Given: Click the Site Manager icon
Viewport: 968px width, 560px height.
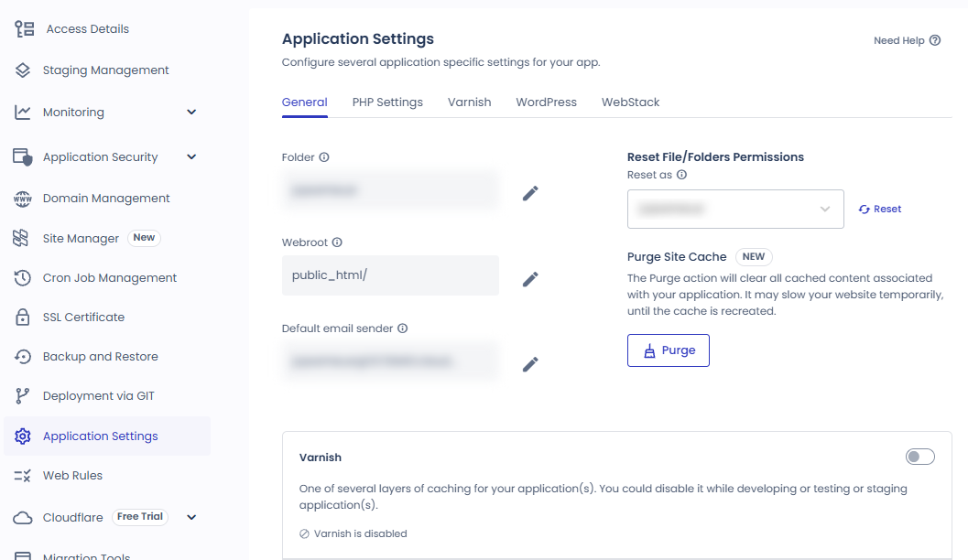Looking at the screenshot, I should click(x=21, y=238).
